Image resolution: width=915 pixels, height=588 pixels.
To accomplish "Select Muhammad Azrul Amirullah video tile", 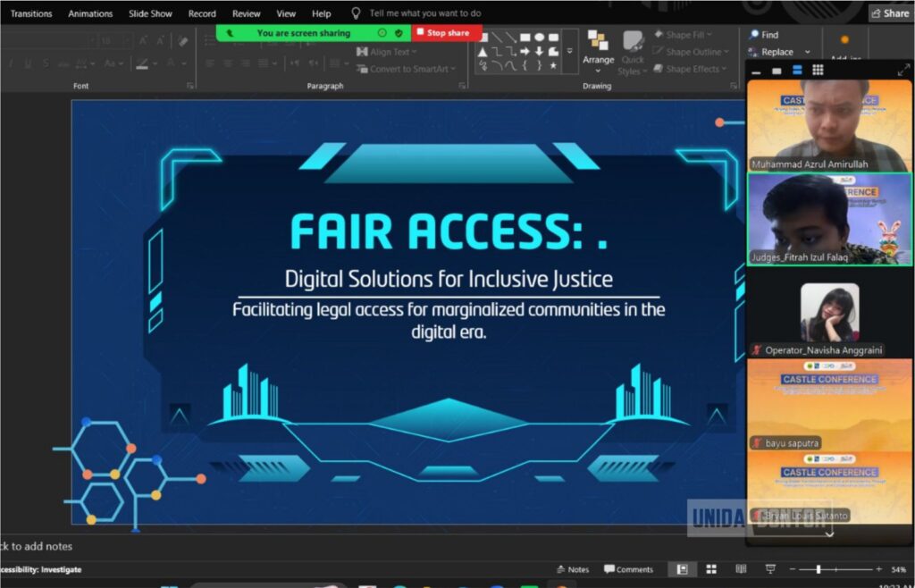I will point(829,125).
